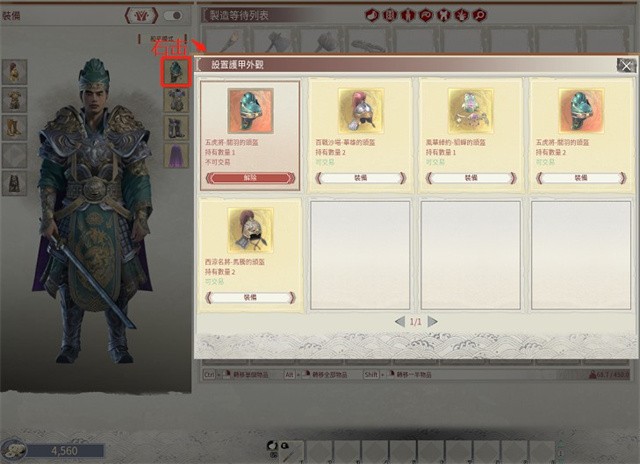Image resolution: width=640 pixels, height=464 pixels.
Task: Click the magnifier search filter icon
Action: (480, 16)
